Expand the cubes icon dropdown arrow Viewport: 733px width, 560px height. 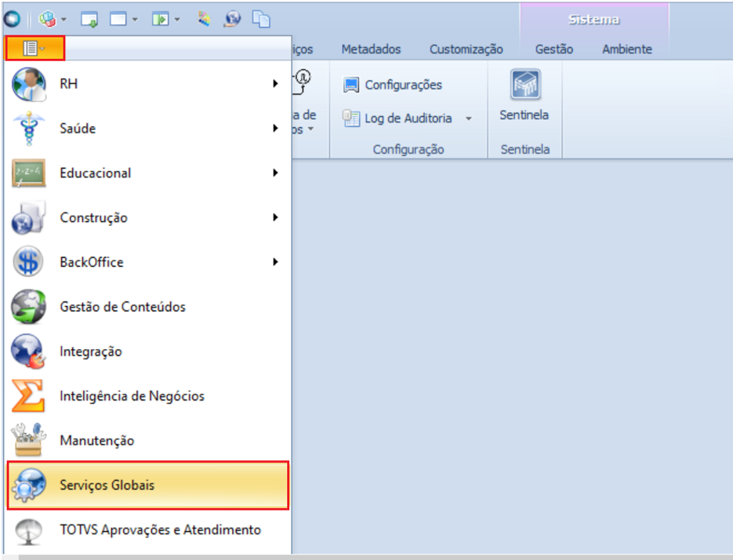pyautogui.click(x=64, y=20)
